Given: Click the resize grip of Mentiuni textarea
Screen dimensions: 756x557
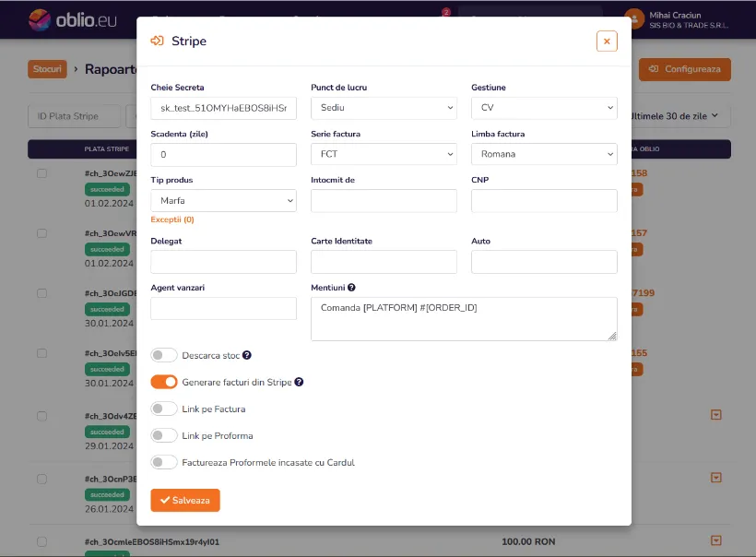Looking at the screenshot, I should pyautogui.click(x=612, y=336).
